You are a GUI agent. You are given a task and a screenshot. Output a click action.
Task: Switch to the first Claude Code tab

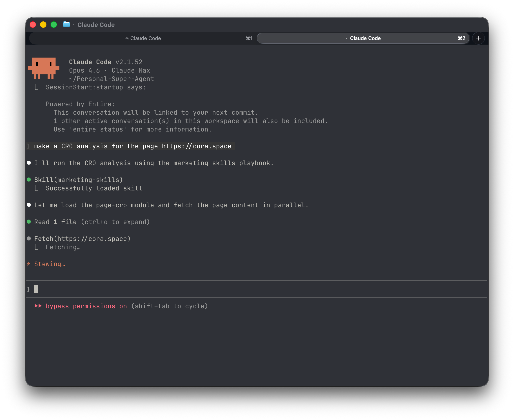point(143,38)
